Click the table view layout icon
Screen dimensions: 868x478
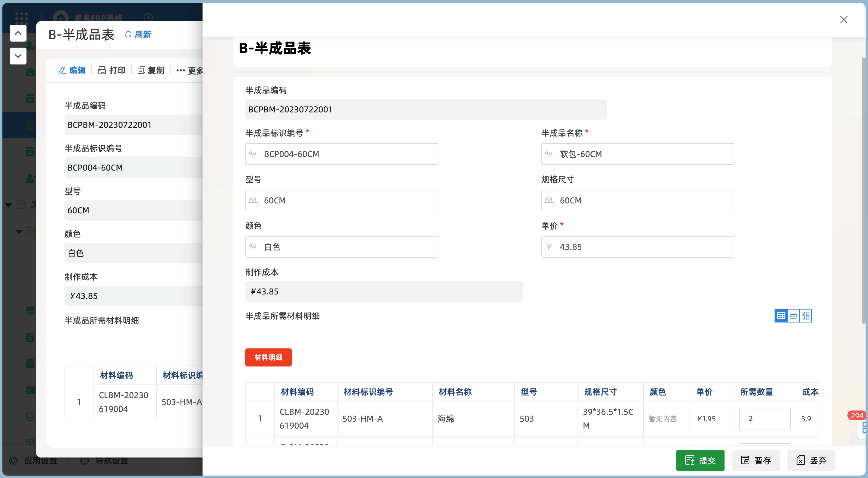tap(781, 316)
